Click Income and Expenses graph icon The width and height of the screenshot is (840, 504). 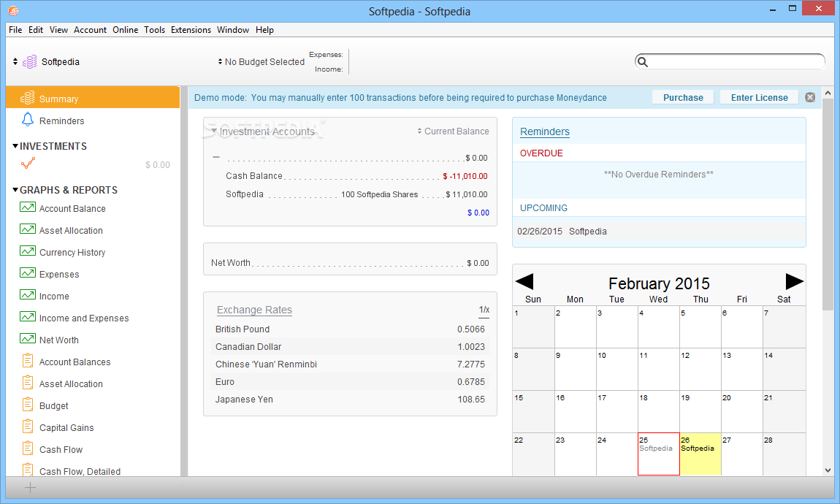tap(27, 317)
